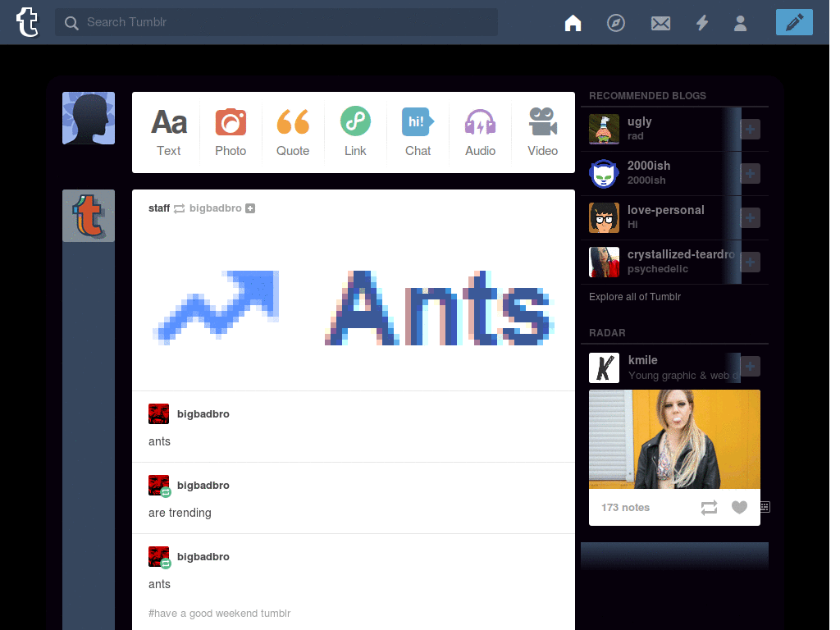Open the Inbox envelope icon

coord(660,23)
